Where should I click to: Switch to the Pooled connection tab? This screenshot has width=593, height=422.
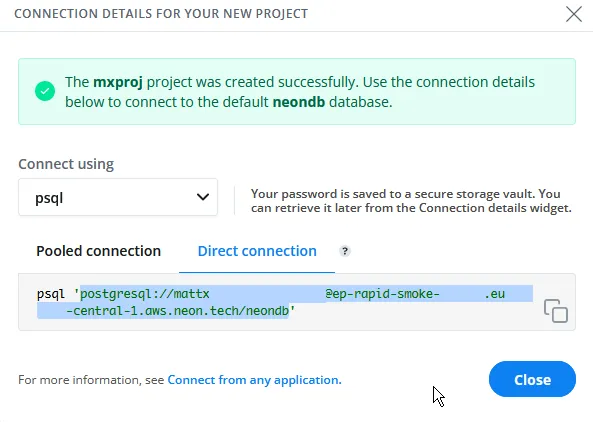98,251
